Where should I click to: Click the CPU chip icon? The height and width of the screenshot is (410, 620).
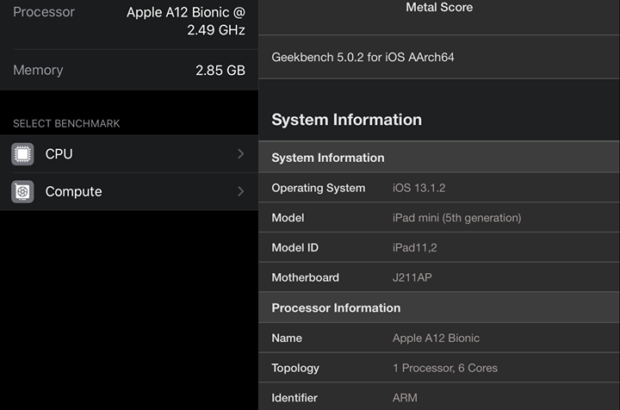click(x=23, y=154)
